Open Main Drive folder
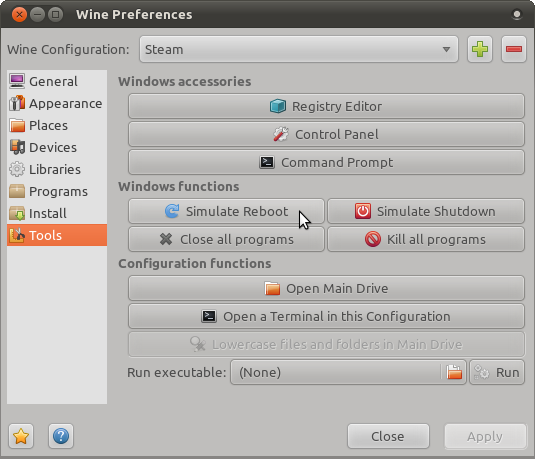Viewport: 535px width, 459px height. click(x=326, y=288)
